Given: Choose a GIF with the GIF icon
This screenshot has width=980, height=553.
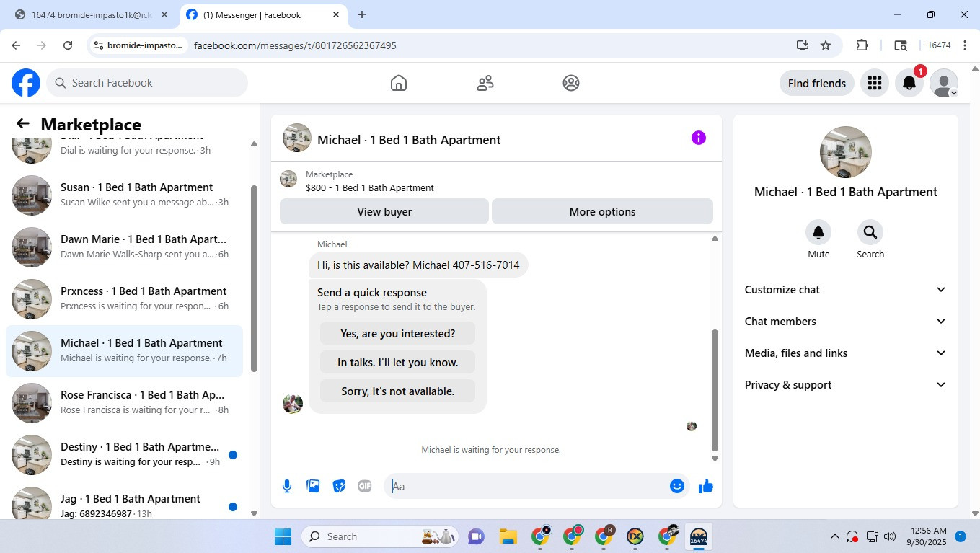Looking at the screenshot, I should (x=365, y=486).
